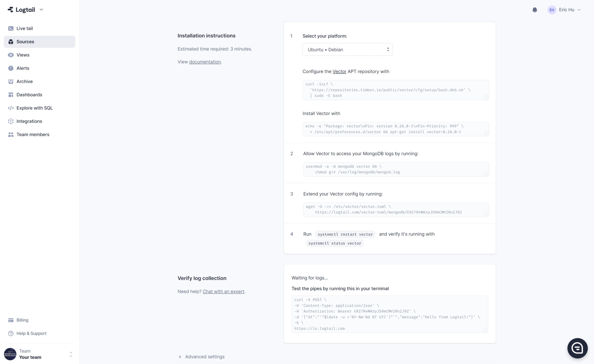
Task: Open Dashboards via sidebar icon
Action: tap(11, 94)
